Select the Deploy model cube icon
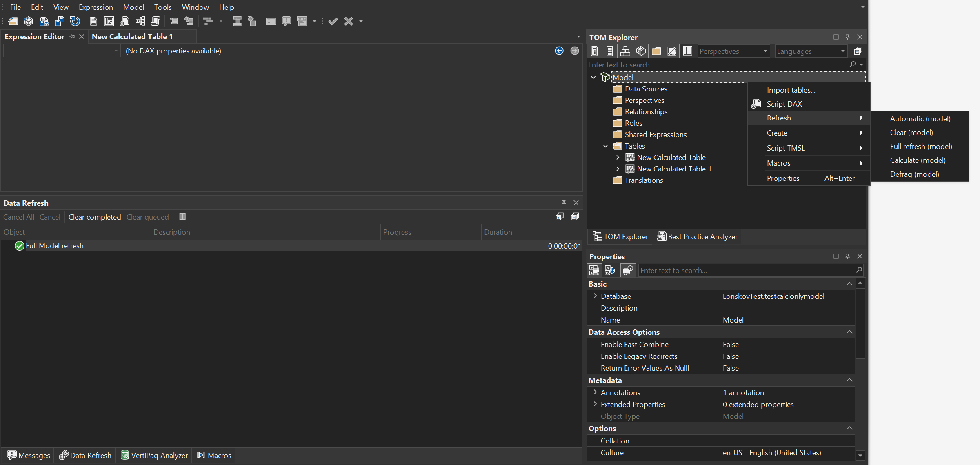 pos(29,21)
